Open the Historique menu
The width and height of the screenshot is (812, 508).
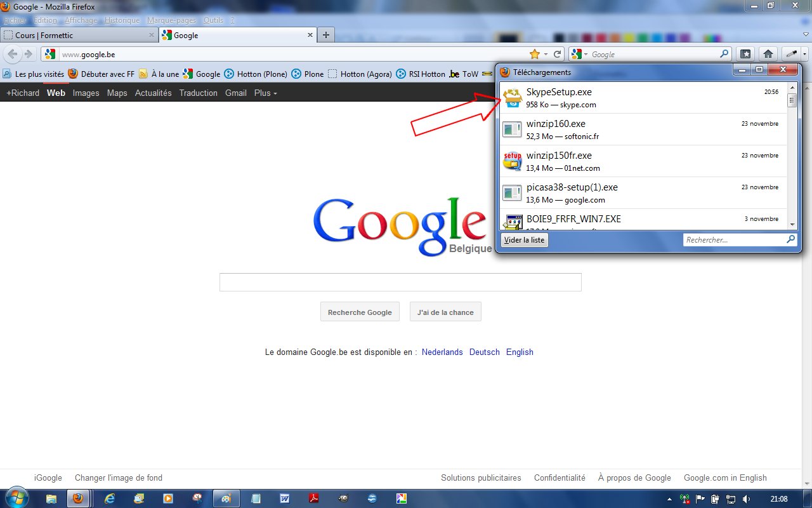[x=122, y=20]
